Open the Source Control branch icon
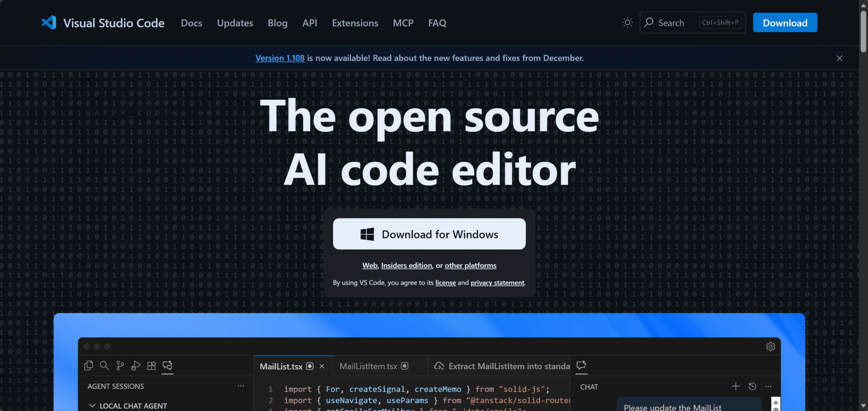The image size is (868, 411). 120,366
